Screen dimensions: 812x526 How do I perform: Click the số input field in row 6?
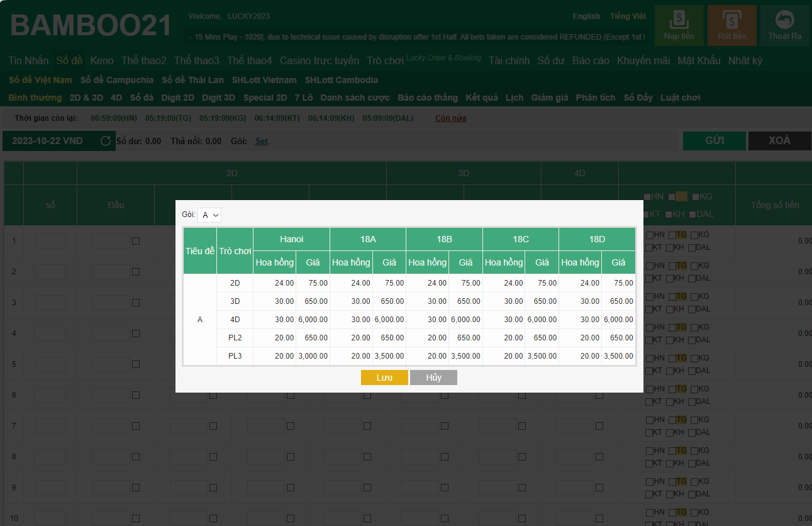[x=50, y=395]
